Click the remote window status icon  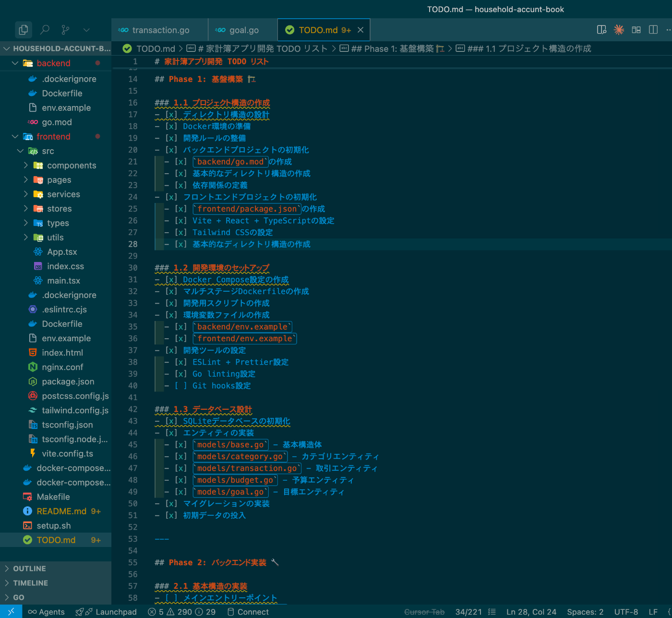click(x=11, y=612)
